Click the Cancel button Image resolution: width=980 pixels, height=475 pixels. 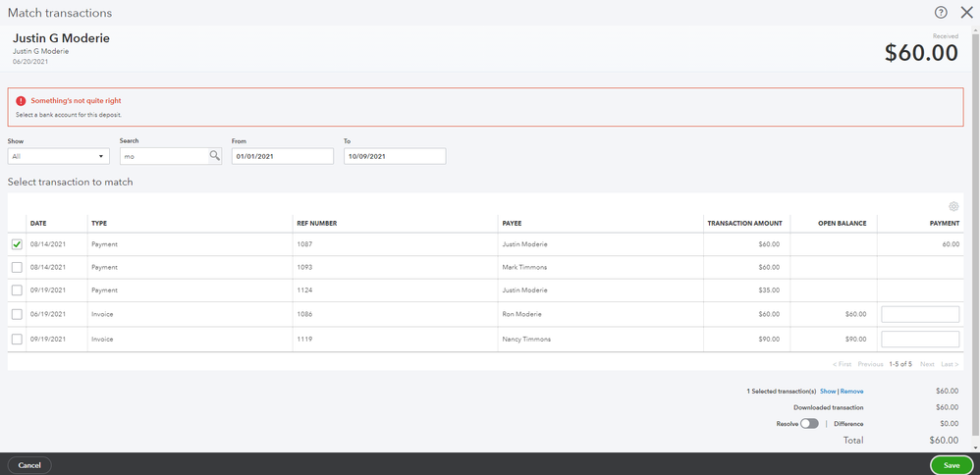tap(29, 465)
